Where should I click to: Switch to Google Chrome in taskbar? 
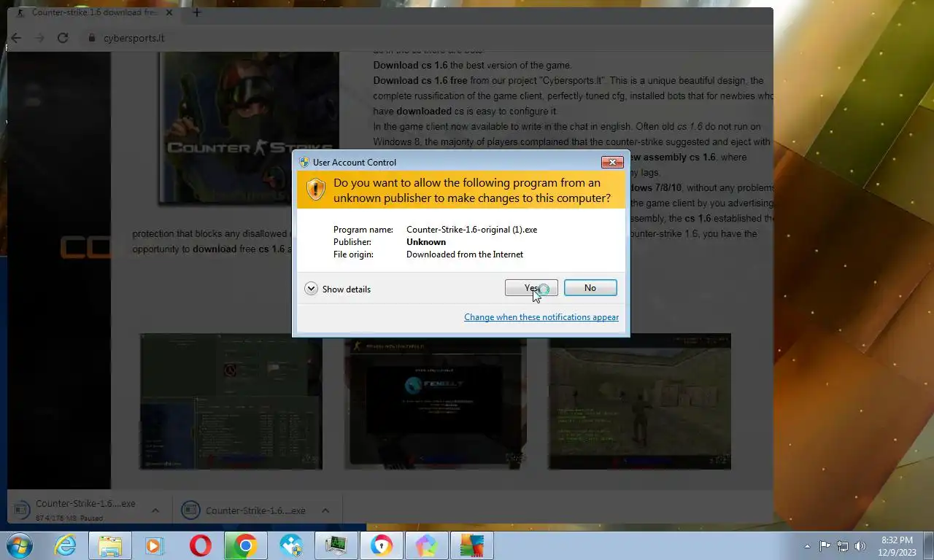click(245, 545)
